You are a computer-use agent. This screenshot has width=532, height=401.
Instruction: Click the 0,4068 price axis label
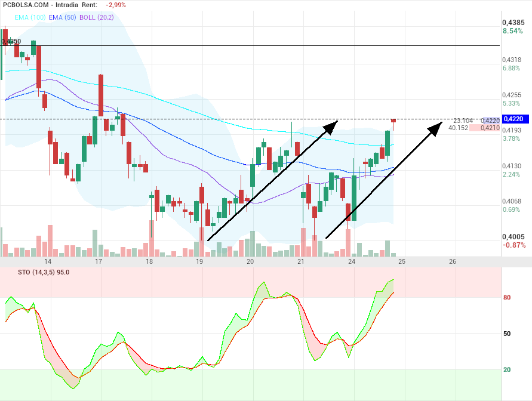pyautogui.click(x=512, y=201)
